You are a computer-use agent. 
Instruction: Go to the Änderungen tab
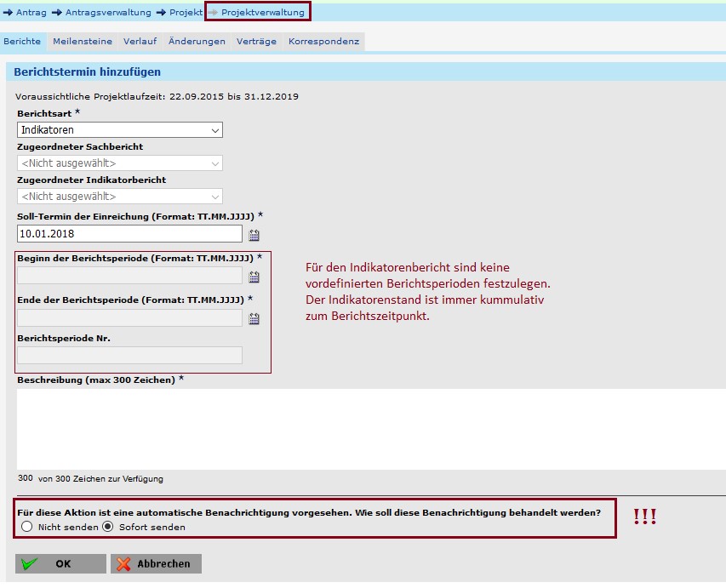[x=197, y=41]
